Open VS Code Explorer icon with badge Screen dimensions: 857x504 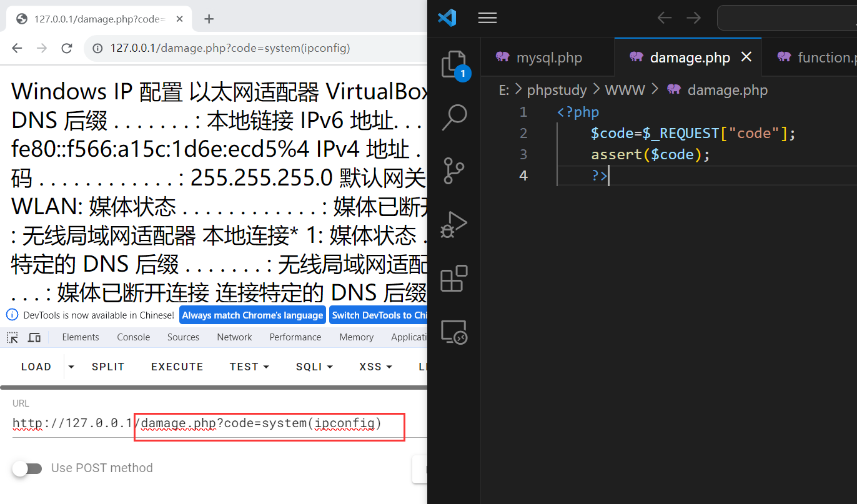(455, 65)
